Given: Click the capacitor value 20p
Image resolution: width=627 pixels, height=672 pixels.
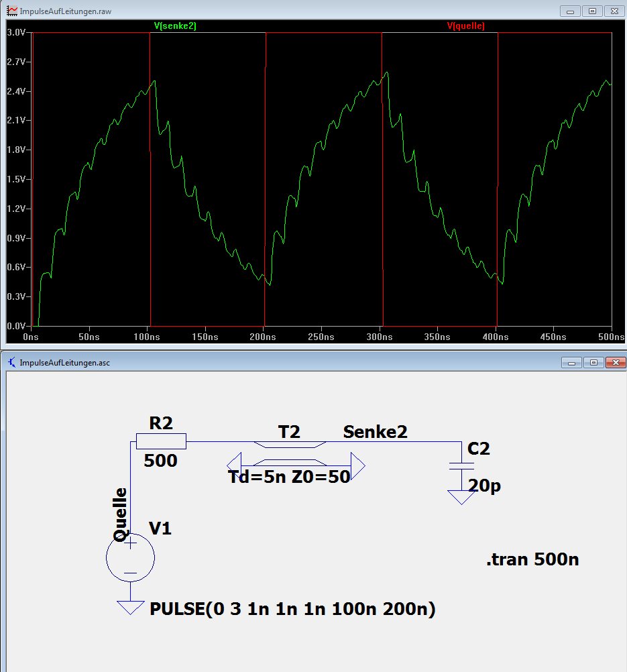Looking at the screenshot, I should pyautogui.click(x=484, y=486).
